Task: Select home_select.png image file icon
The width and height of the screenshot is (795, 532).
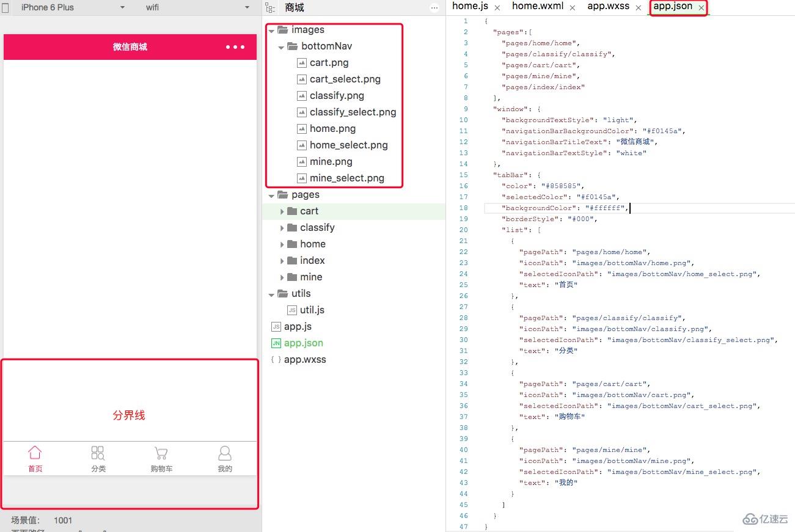Action: click(301, 145)
